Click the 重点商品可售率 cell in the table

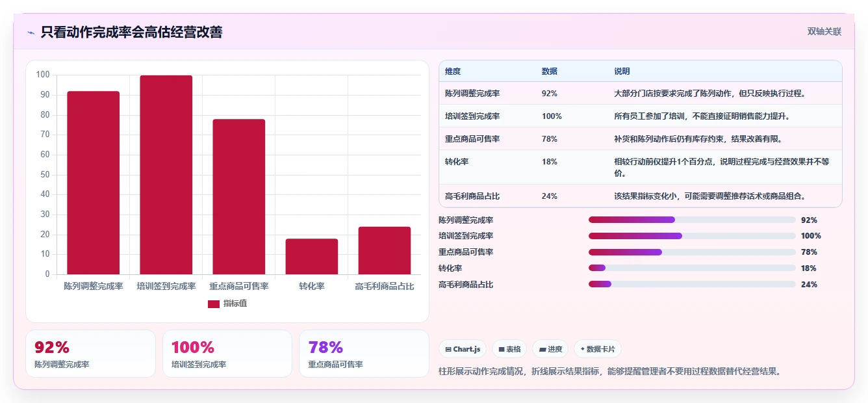[472, 139]
